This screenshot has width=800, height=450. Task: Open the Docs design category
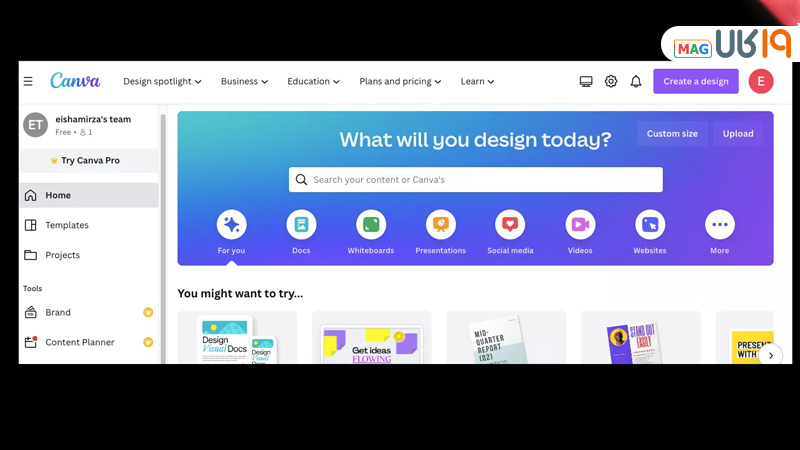pyautogui.click(x=301, y=224)
